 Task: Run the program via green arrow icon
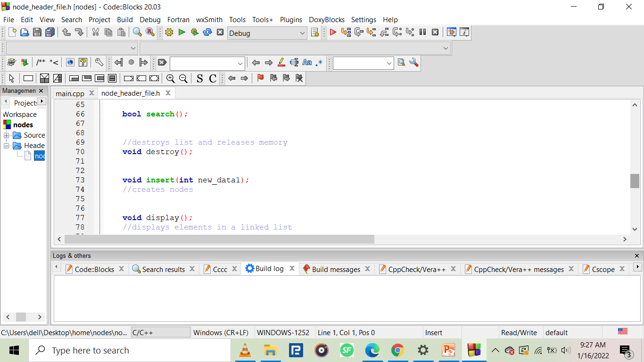coord(182,33)
